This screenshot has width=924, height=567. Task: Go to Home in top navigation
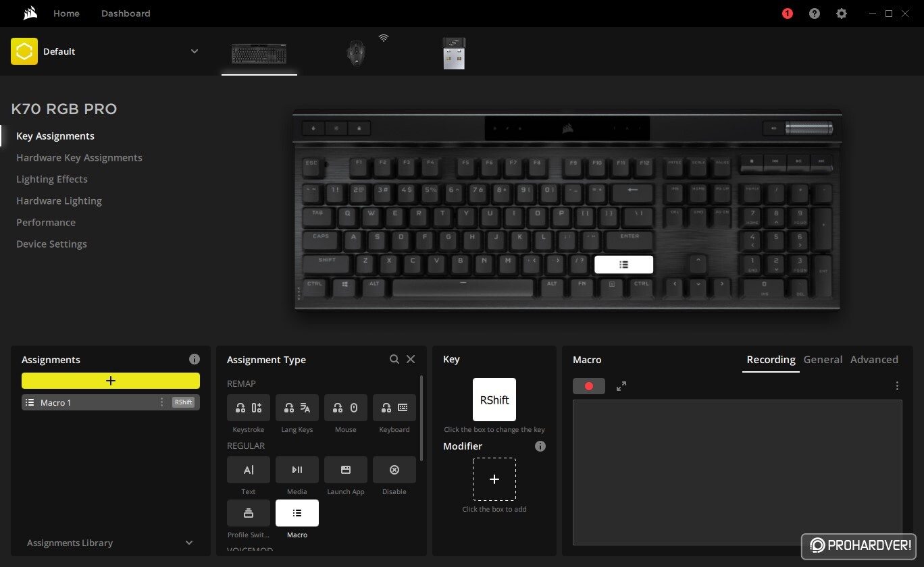[66, 13]
